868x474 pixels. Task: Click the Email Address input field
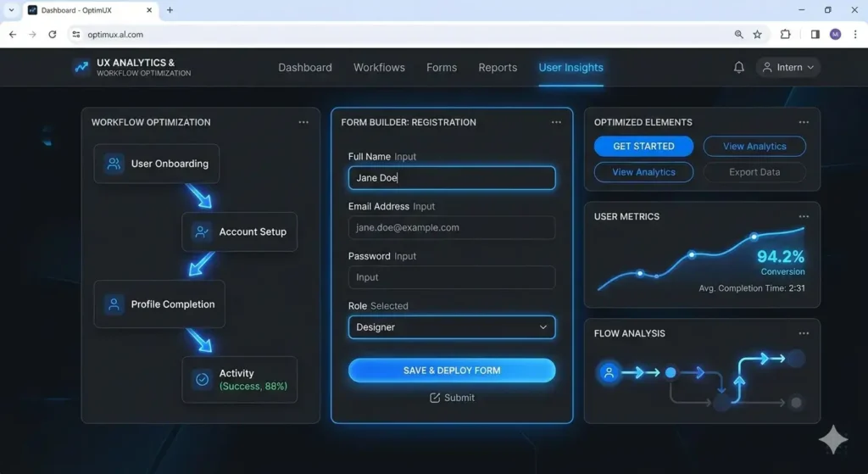452,227
